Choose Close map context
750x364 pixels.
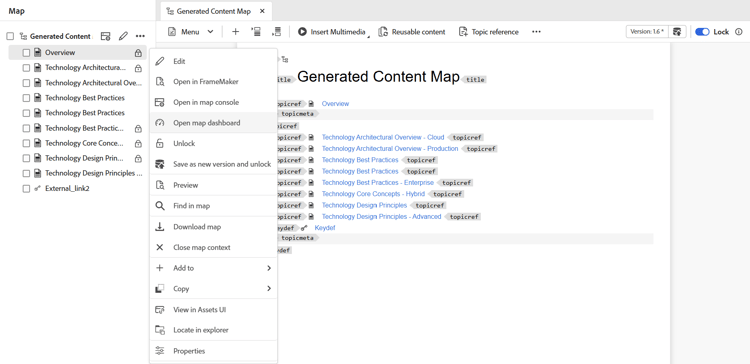click(x=213, y=247)
